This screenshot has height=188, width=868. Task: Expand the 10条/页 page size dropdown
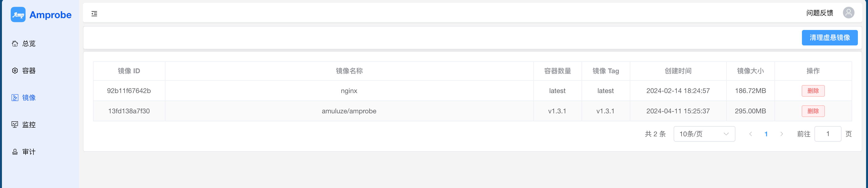pos(704,134)
